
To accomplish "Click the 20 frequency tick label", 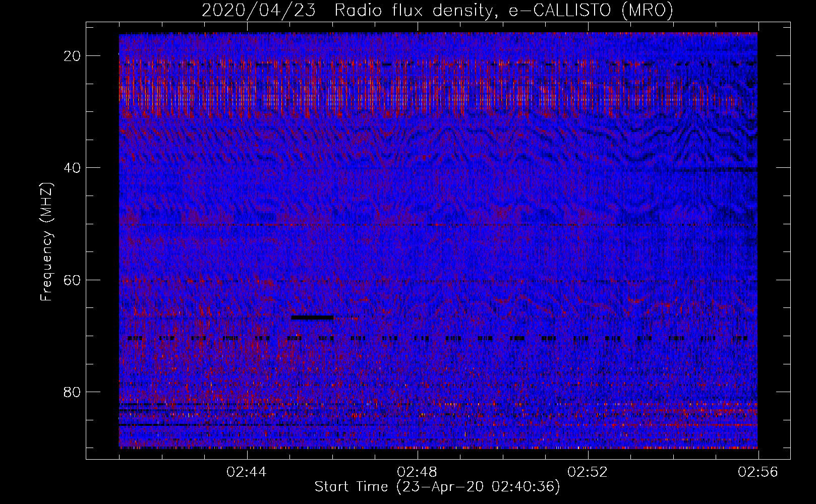I will pos(72,55).
